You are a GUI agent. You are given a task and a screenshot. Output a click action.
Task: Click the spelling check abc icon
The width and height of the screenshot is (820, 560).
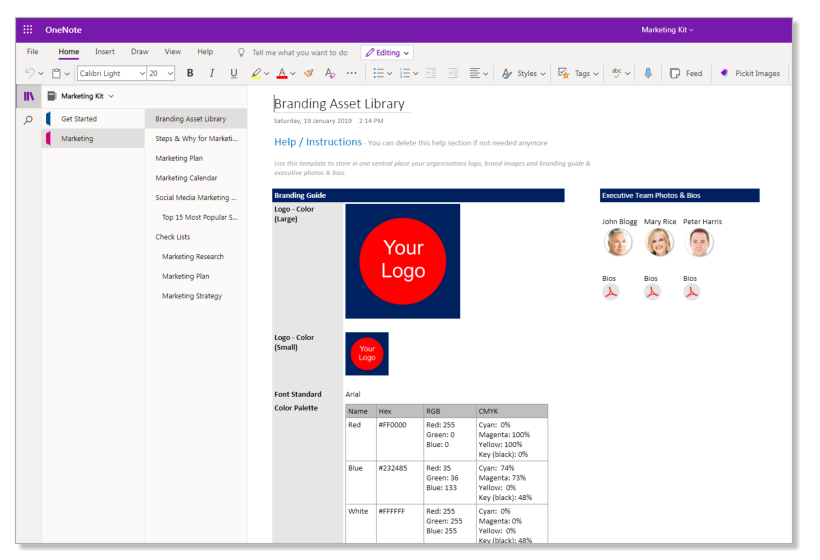tap(617, 73)
